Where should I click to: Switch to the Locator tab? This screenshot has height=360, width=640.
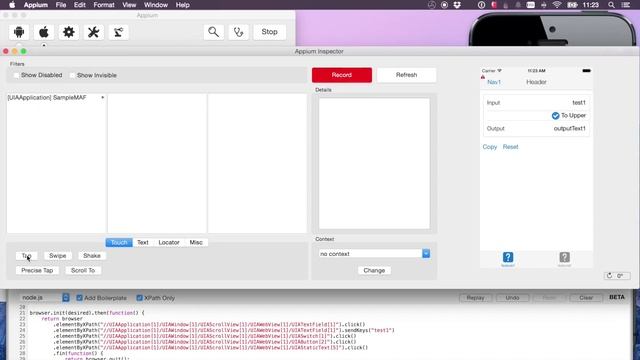coord(169,242)
